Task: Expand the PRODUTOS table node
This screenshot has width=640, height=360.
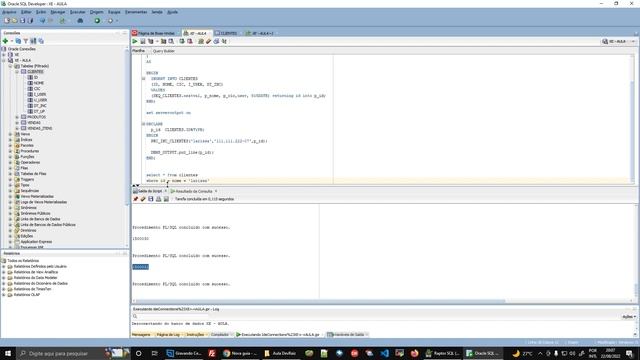Action: point(17,117)
